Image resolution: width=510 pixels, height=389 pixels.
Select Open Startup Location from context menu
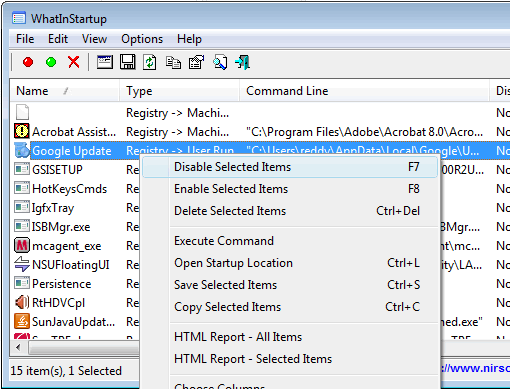tap(290, 263)
